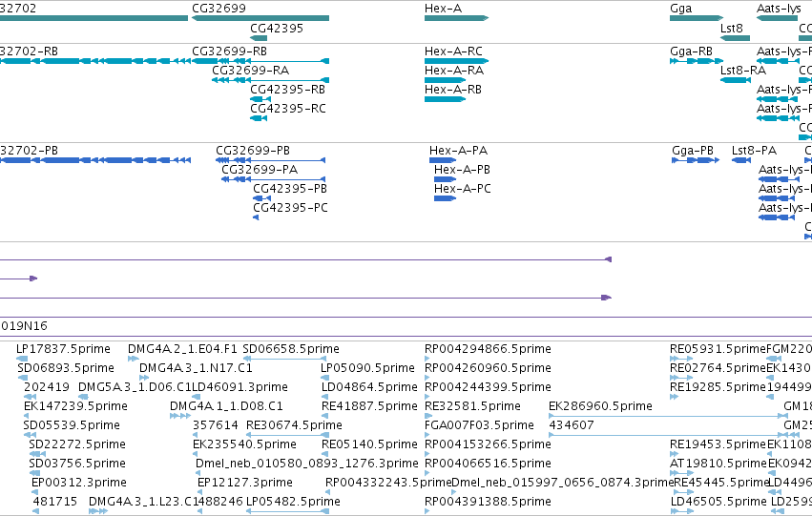Screen dimensions: 812x516
Task: Click the CG42395 gene label
Action: pos(277,29)
